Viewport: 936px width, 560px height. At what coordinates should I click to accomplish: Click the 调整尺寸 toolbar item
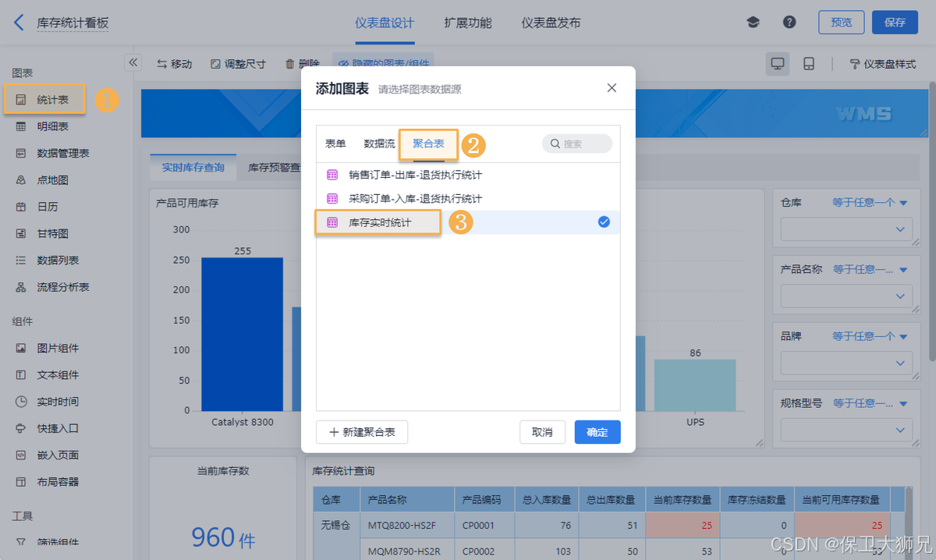238,64
